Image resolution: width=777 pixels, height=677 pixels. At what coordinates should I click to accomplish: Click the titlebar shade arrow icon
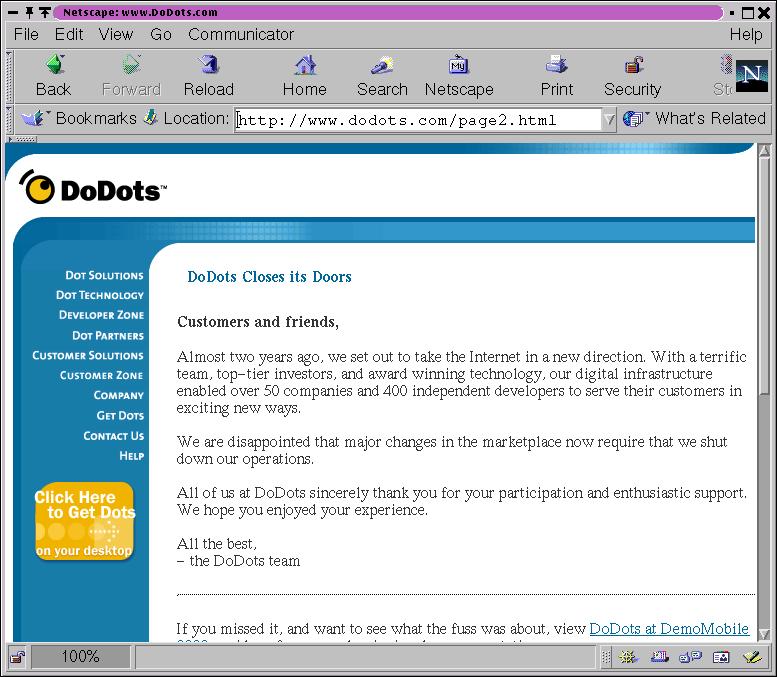(45, 12)
